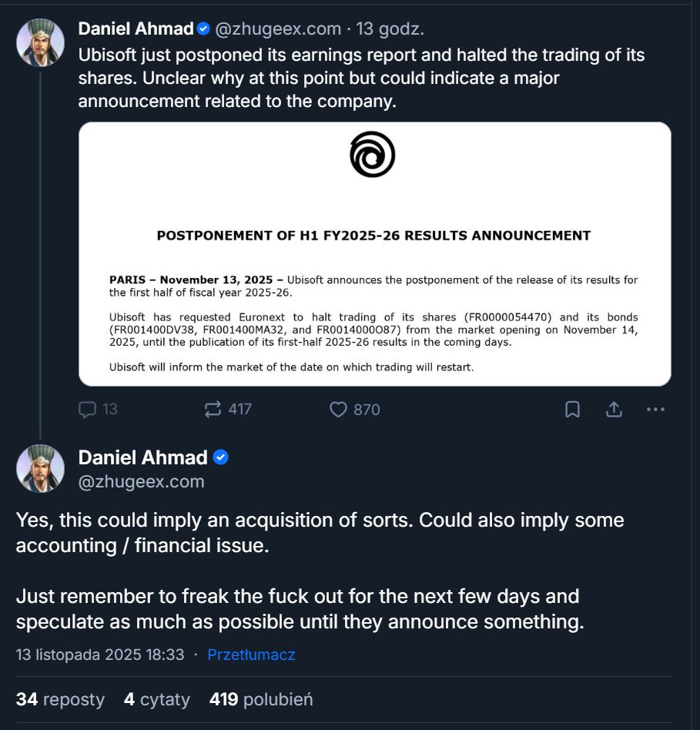Click the repost arrows icon
This screenshot has height=730, width=700.
point(213,410)
